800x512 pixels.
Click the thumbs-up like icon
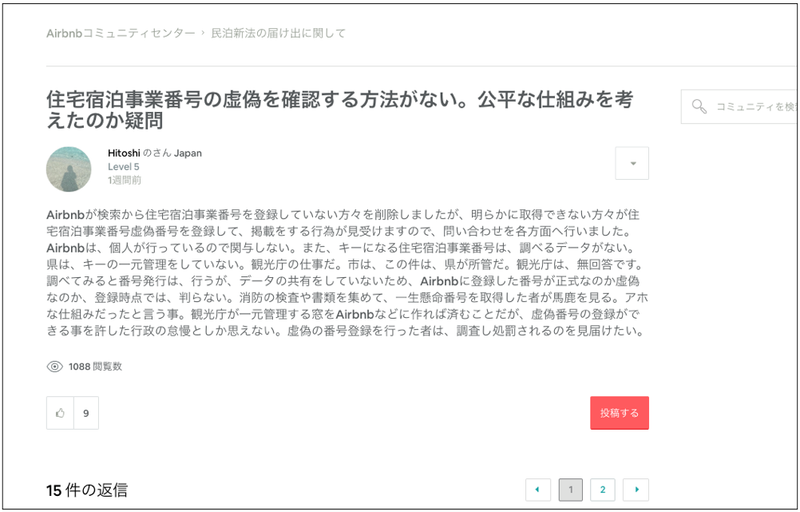[60, 412]
